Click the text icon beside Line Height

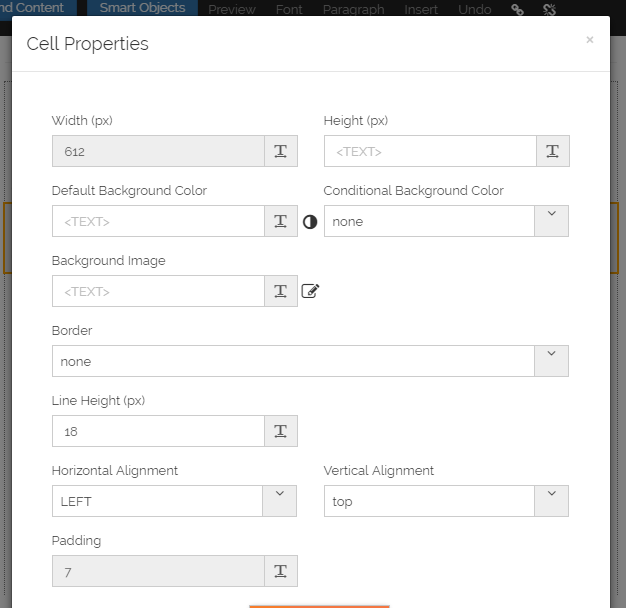tap(281, 431)
